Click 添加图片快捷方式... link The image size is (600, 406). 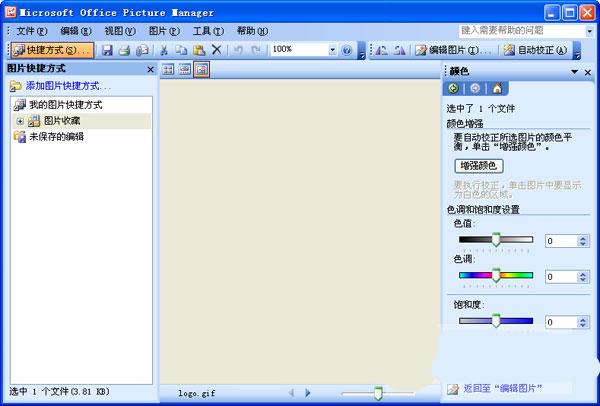click(x=68, y=86)
